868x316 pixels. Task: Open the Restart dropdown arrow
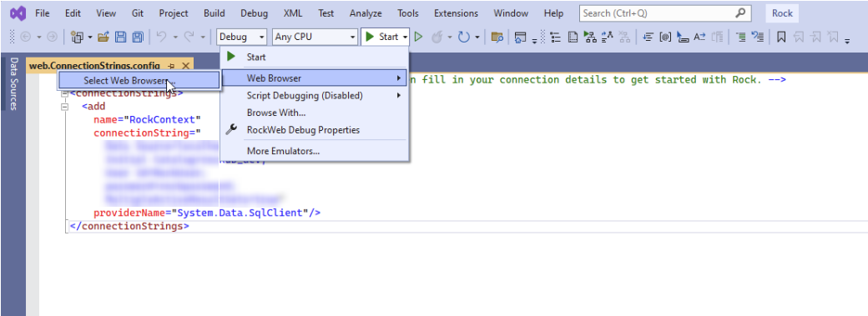(x=477, y=37)
